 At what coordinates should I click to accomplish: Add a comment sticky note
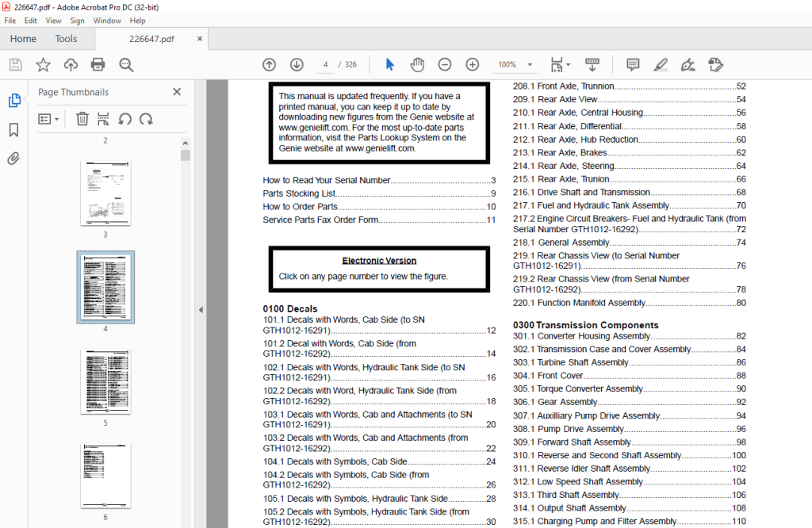click(633, 65)
